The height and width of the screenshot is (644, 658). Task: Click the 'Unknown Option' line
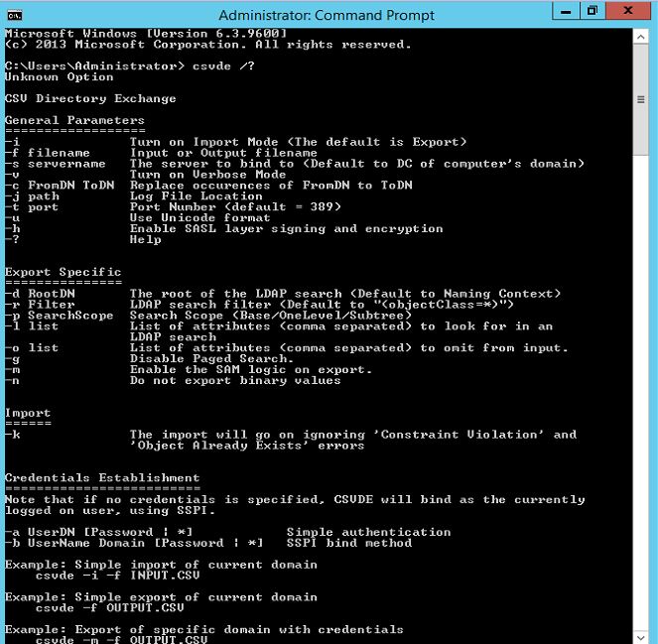60,77
